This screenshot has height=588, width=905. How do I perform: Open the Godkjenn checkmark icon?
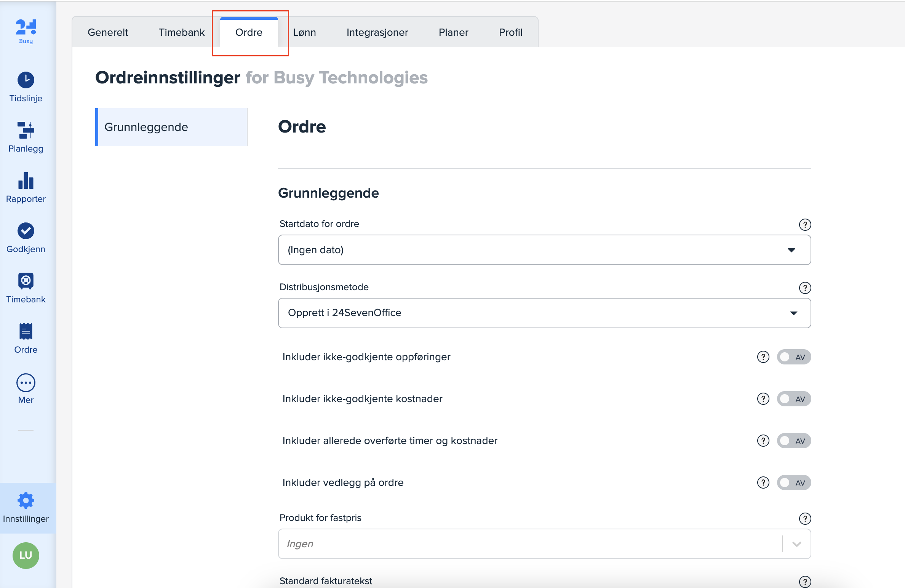(x=26, y=231)
